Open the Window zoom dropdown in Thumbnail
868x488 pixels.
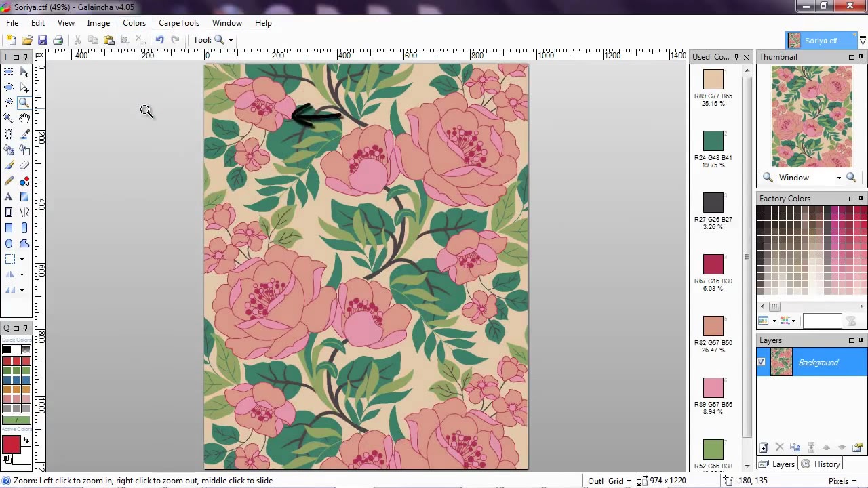(x=839, y=178)
